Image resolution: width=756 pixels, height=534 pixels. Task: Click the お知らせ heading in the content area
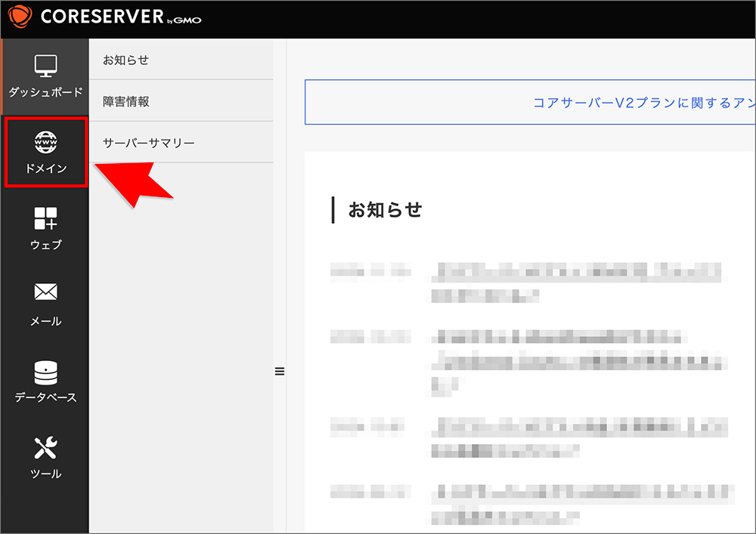pos(385,210)
